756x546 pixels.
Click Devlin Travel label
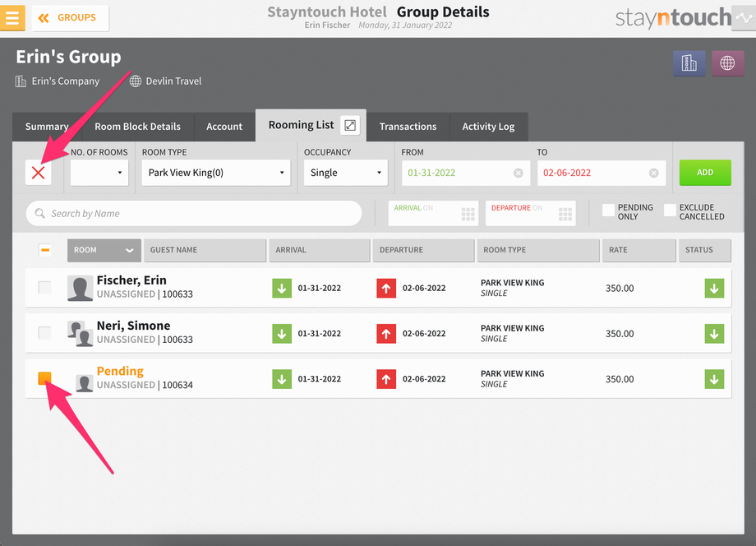pyautogui.click(x=173, y=81)
